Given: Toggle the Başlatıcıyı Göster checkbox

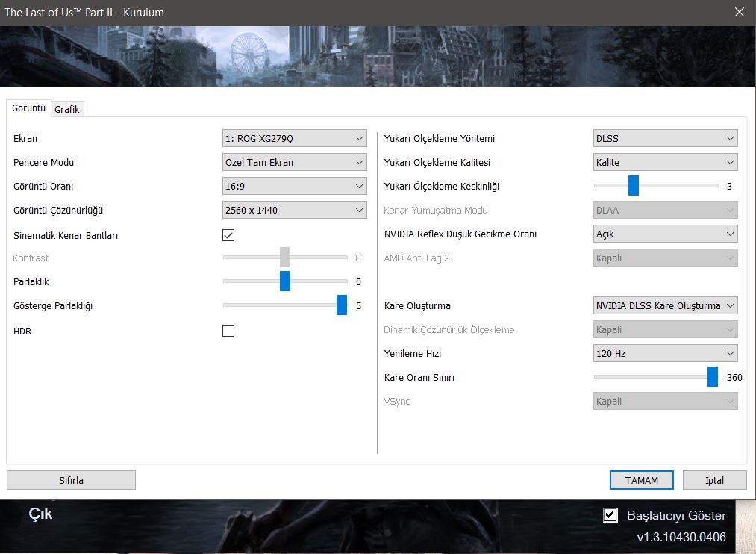Looking at the screenshot, I should [610, 515].
